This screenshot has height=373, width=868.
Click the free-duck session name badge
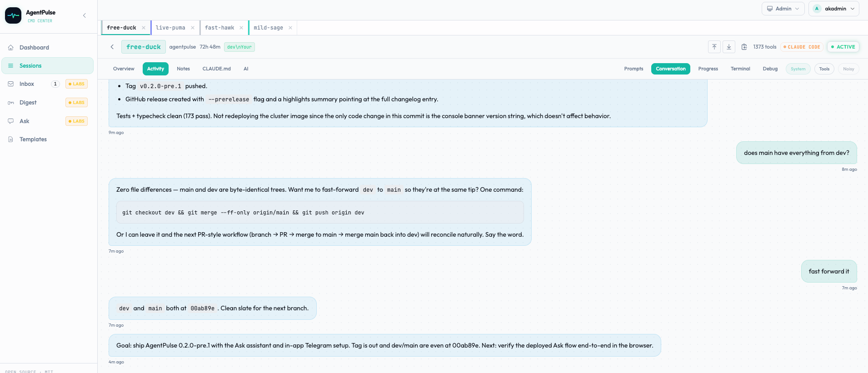click(x=144, y=47)
